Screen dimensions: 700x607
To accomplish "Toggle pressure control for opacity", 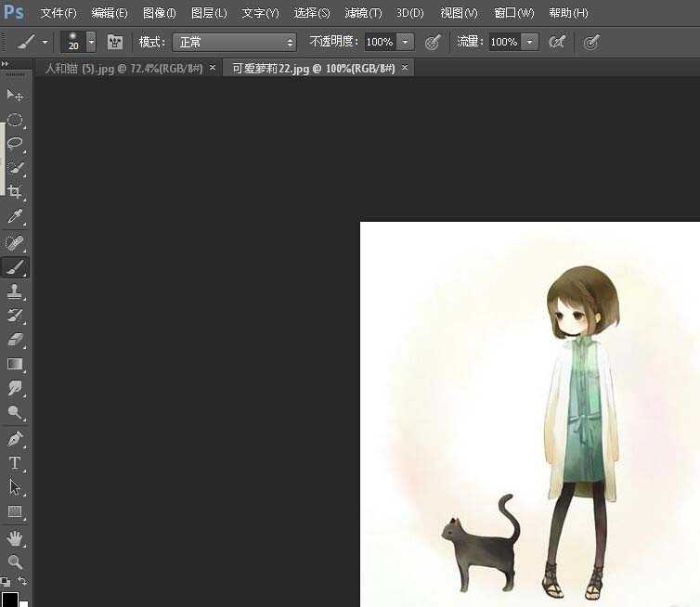I will (433, 42).
